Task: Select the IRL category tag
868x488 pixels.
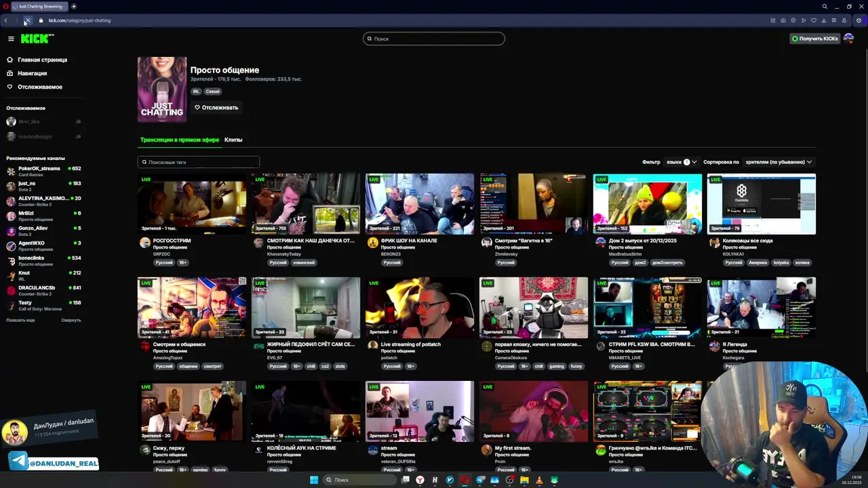Action: click(196, 91)
